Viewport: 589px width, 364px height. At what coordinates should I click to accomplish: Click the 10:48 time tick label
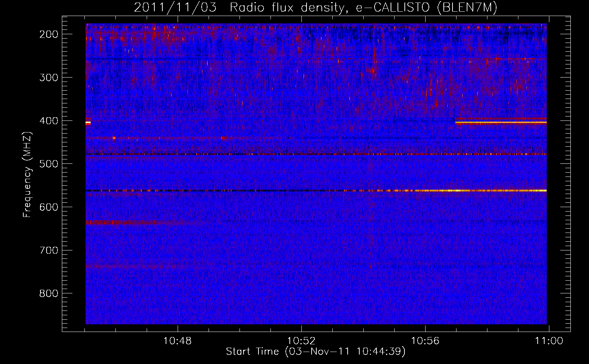pos(177,341)
